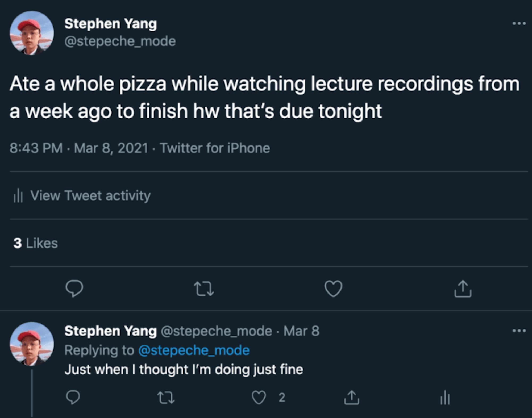View analytics icon on the reply tweet
The width and height of the screenshot is (532, 418).
tap(445, 398)
